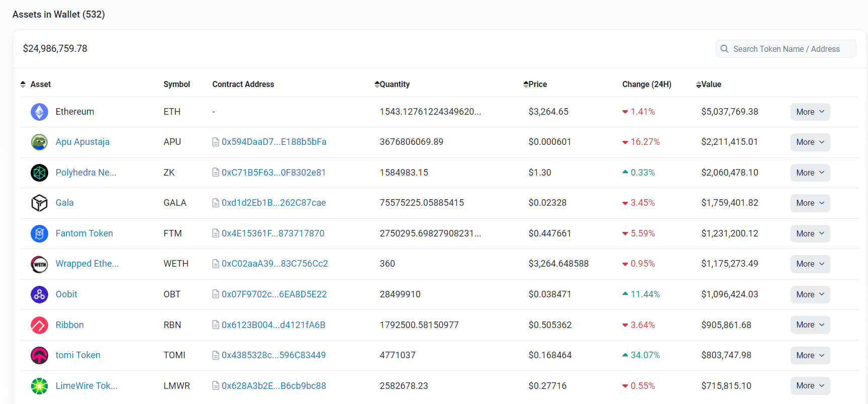Click contract file icon for APU address
The width and height of the screenshot is (868, 404).
coord(216,142)
